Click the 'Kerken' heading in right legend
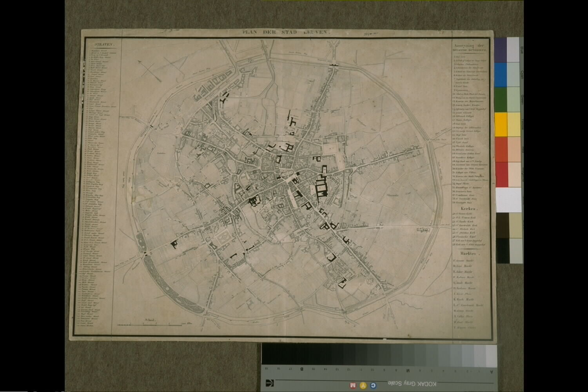 pyautogui.click(x=469, y=209)
